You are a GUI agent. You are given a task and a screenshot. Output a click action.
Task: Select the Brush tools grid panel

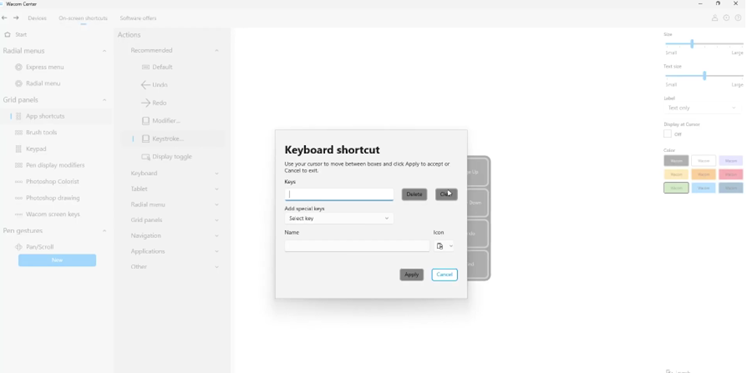point(41,132)
